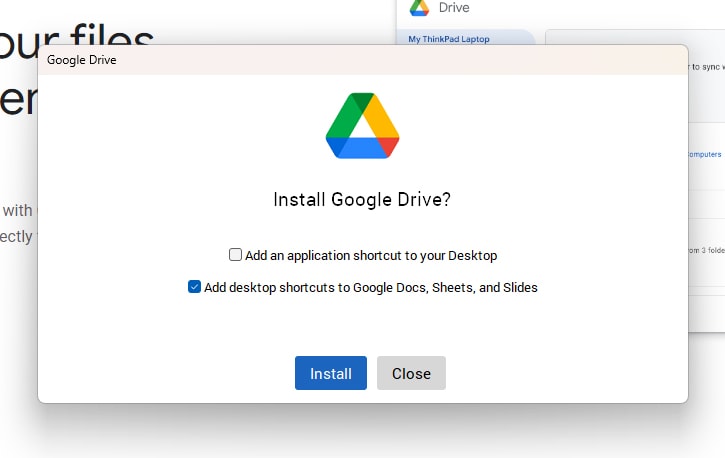Click the "Drive" title in the background window
This screenshot has width=725, height=458.
point(454,7)
